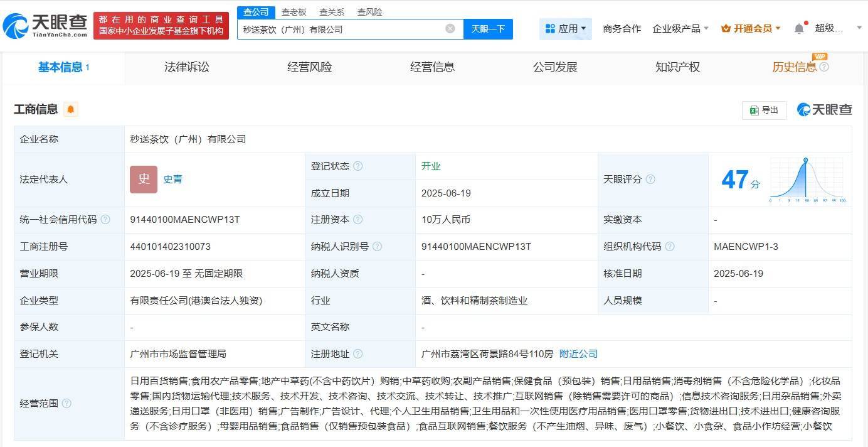Viewport: 868px width, 447px height.
Task: Open the 应用 dropdown menu
Action: tap(566, 28)
